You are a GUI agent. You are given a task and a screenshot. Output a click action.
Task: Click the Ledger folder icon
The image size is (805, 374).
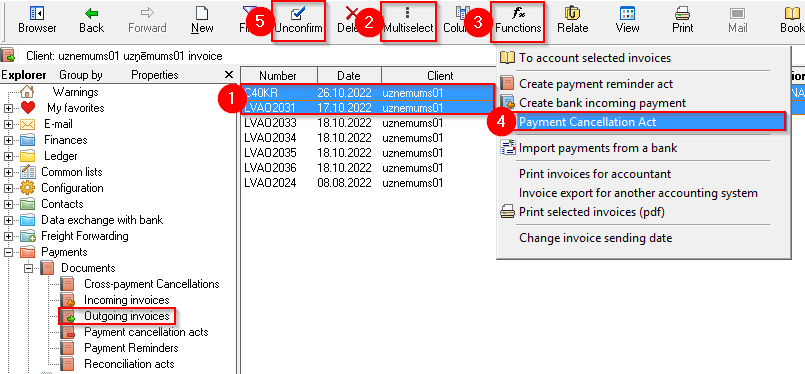tap(28, 156)
